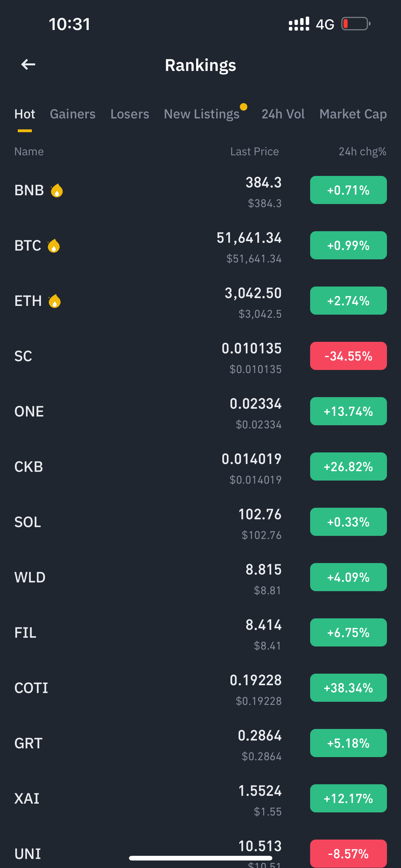The width and height of the screenshot is (401, 868).
Task: Tap the battery status icon
Action: tap(355, 24)
